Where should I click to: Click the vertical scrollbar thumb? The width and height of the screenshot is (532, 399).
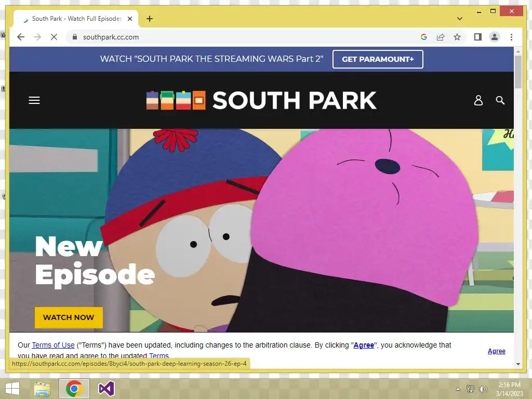518,72
